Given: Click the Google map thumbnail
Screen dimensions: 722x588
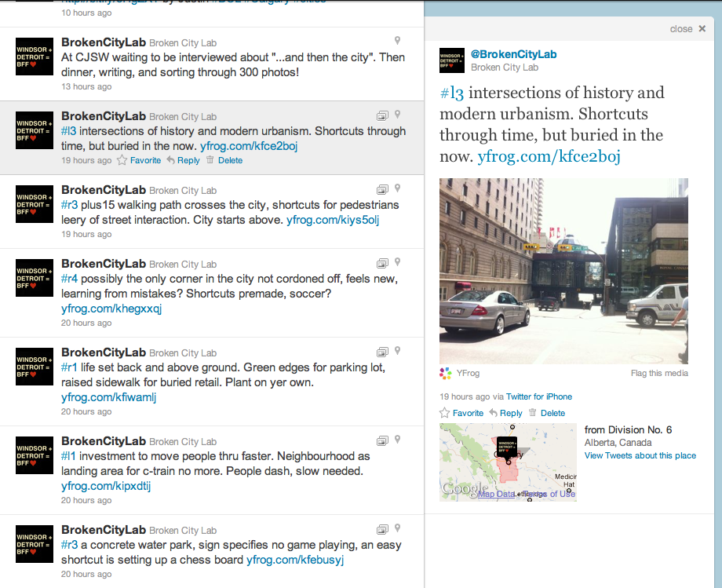Looking at the screenshot, I should tap(508, 462).
